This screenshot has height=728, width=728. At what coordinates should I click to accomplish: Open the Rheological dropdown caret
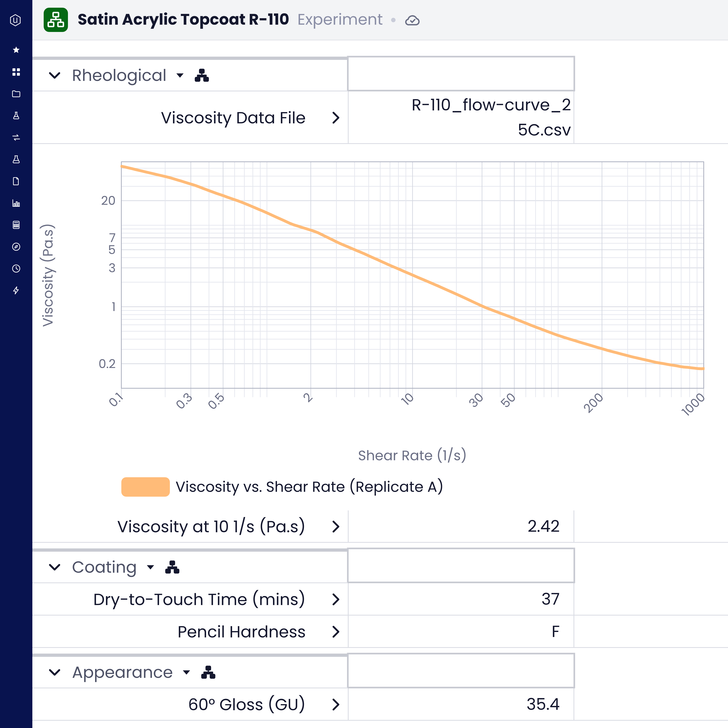(x=180, y=75)
